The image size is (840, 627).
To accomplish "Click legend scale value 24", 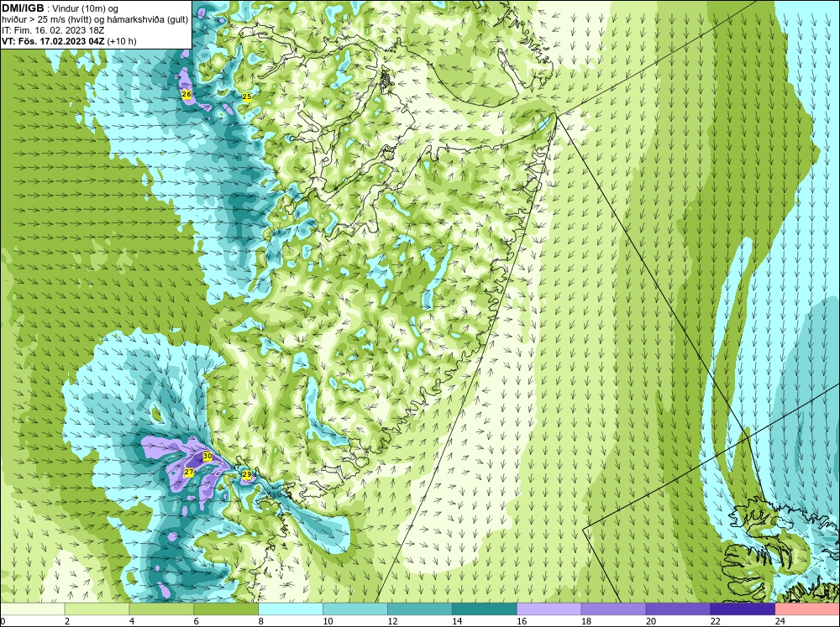I will click(780, 621).
